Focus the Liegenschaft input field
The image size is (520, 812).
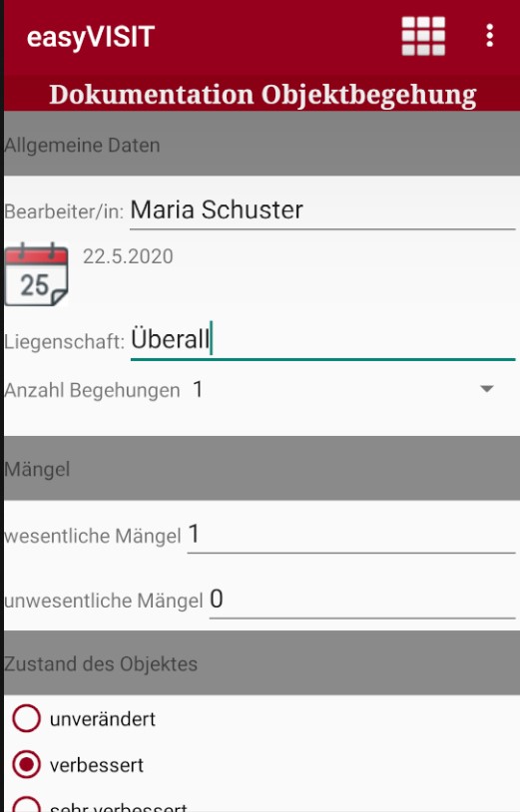click(x=322, y=340)
